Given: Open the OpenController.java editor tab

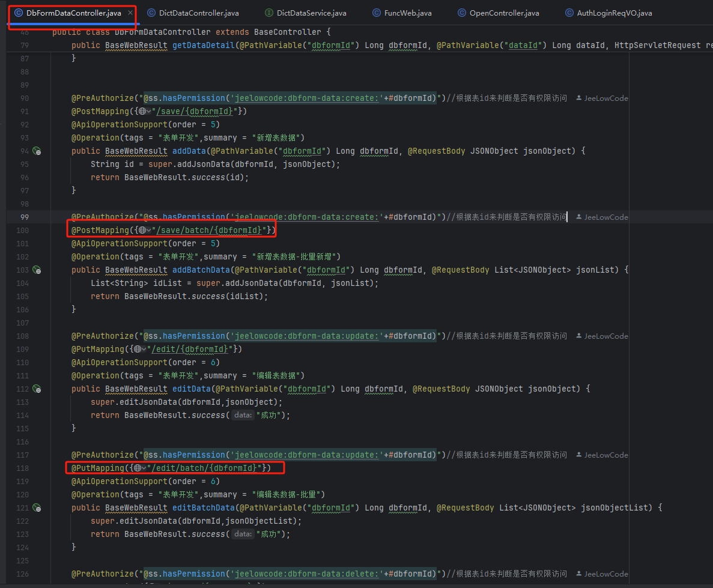Looking at the screenshot, I should pos(498,13).
